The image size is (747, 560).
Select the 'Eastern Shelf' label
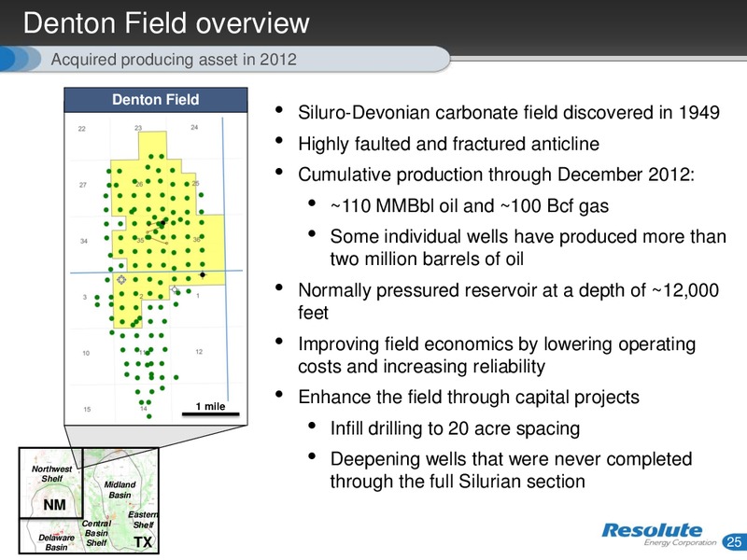[143, 520]
